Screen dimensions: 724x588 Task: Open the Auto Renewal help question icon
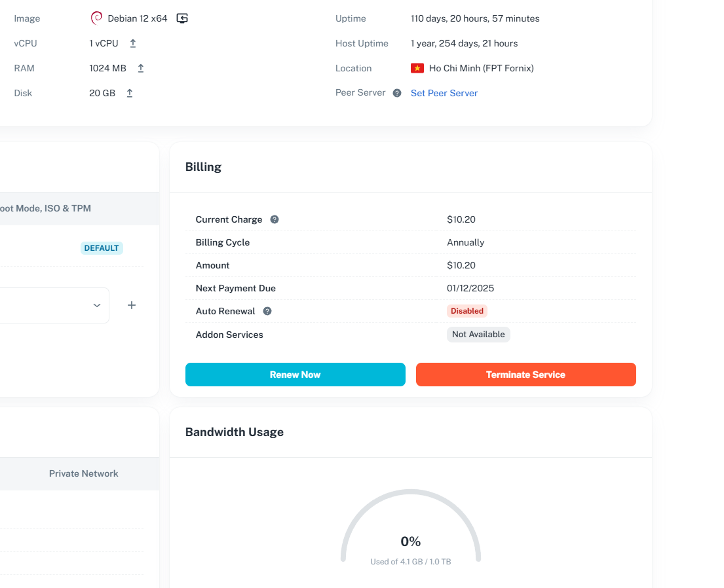pos(267,311)
